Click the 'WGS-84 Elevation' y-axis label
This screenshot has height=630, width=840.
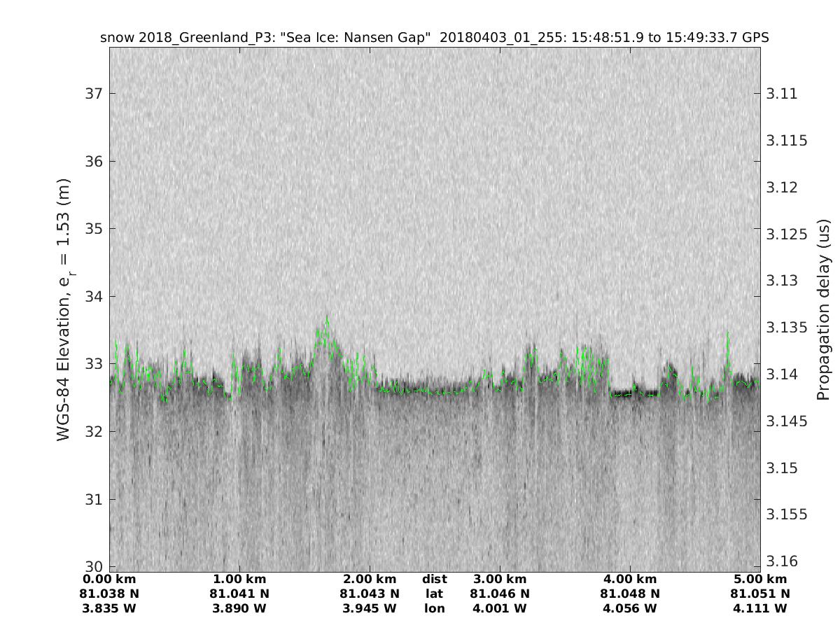coord(64,310)
